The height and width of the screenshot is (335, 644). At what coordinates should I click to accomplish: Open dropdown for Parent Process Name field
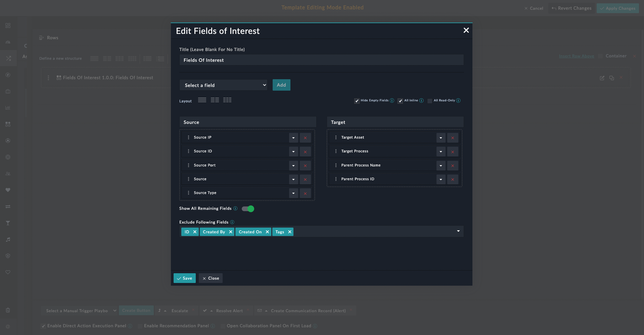441,165
